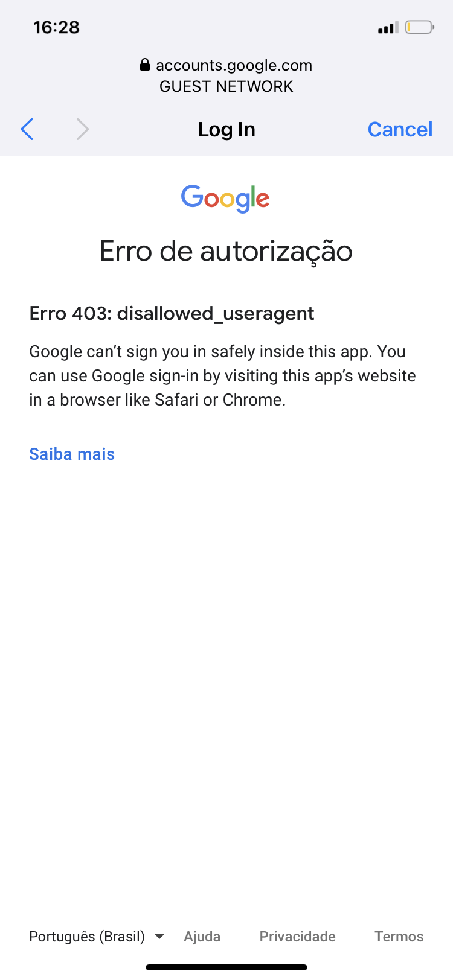This screenshot has height=980, width=453.
Task: Open the Português (Brasil) language selector
Action: tap(87, 936)
